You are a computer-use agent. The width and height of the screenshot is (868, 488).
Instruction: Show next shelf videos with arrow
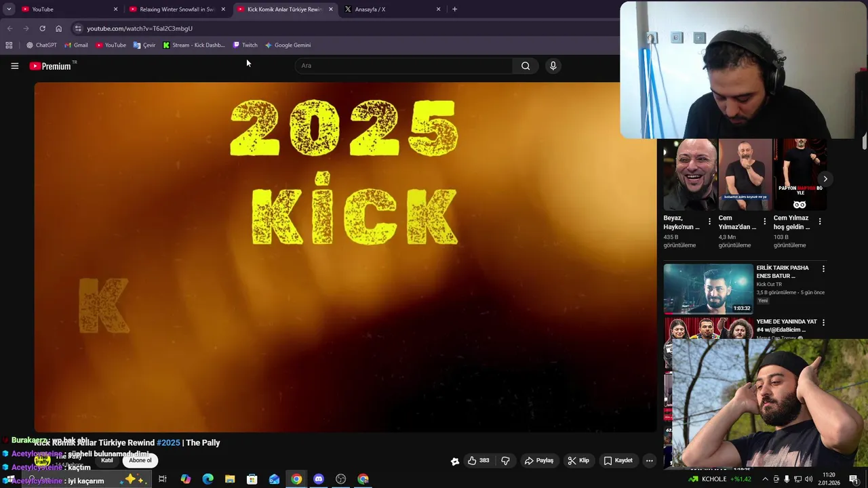coord(825,179)
